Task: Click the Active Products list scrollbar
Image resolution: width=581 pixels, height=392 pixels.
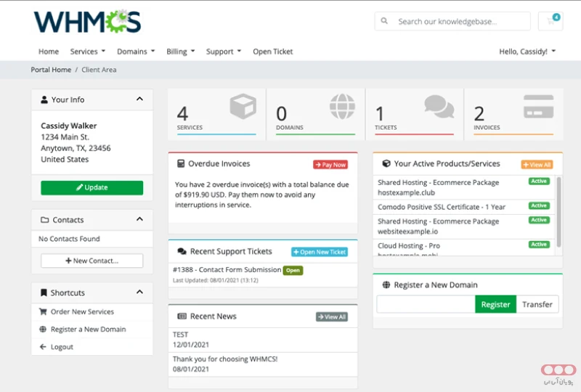Action: [558, 212]
